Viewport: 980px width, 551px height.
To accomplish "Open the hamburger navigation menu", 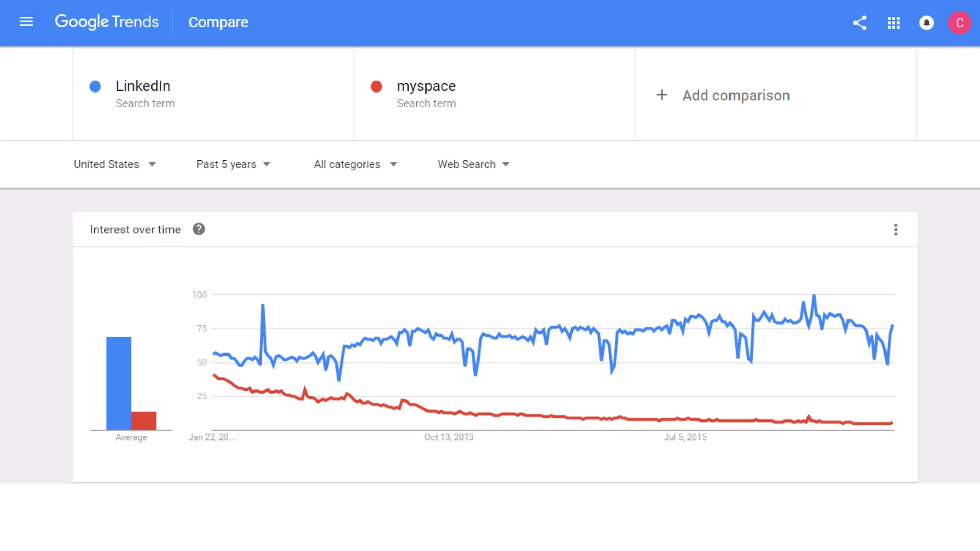I will coord(26,22).
